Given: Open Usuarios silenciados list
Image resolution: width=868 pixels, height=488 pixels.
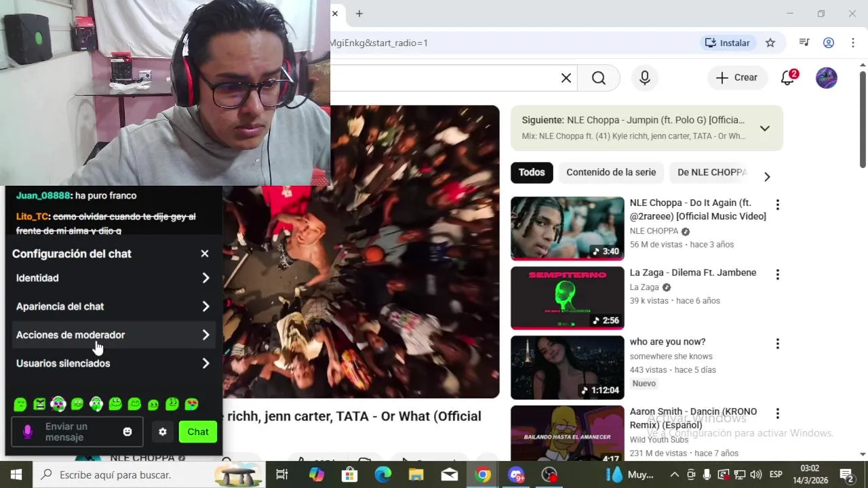Looking at the screenshot, I should [113, 363].
